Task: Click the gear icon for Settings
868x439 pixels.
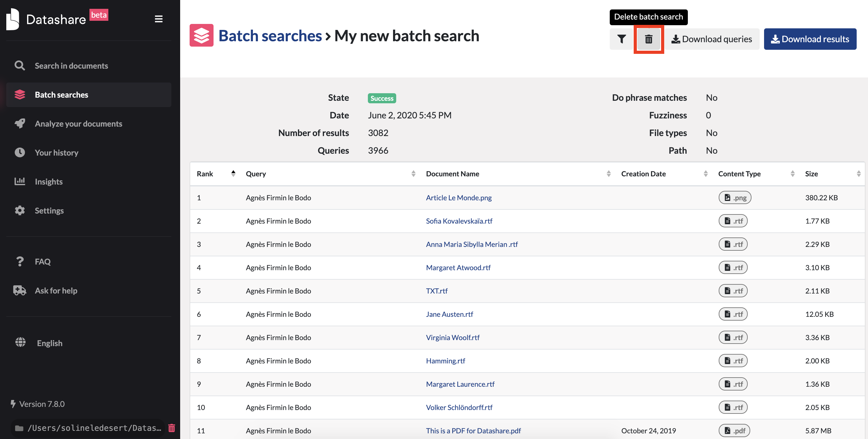Action: pyautogui.click(x=20, y=210)
